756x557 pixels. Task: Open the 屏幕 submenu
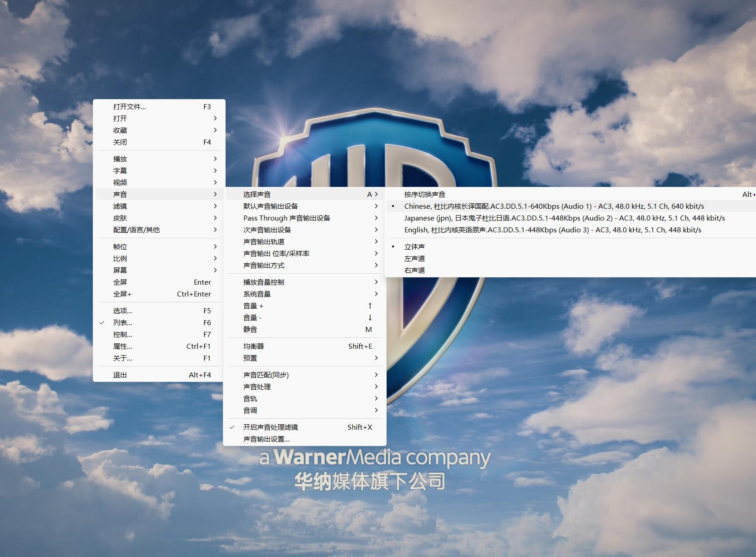pos(159,270)
